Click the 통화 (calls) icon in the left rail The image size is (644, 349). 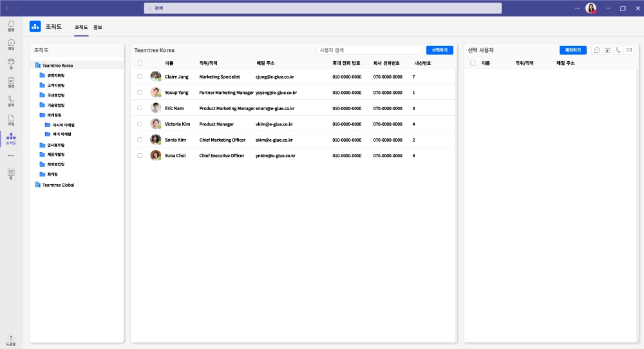(x=11, y=100)
